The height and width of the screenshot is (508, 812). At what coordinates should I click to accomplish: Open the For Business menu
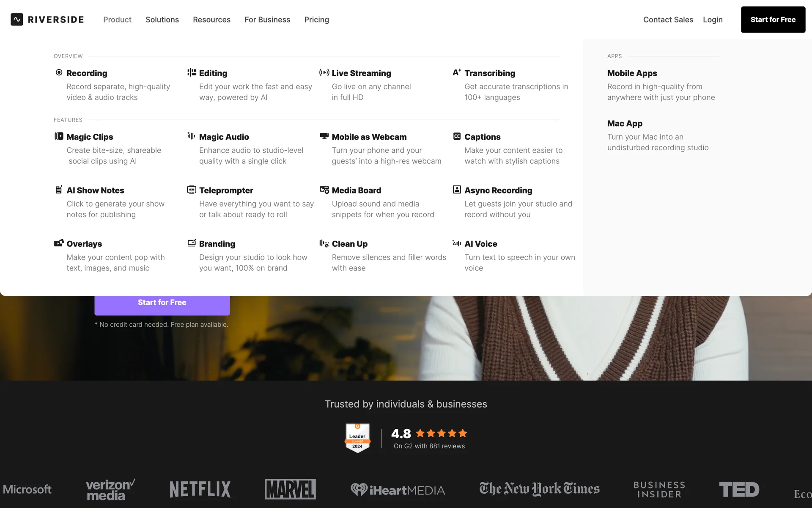click(267, 19)
